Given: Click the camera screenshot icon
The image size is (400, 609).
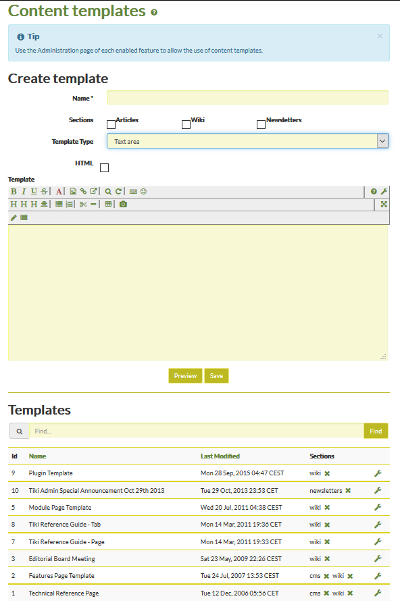Looking at the screenshot, I should tap(123, 204).
